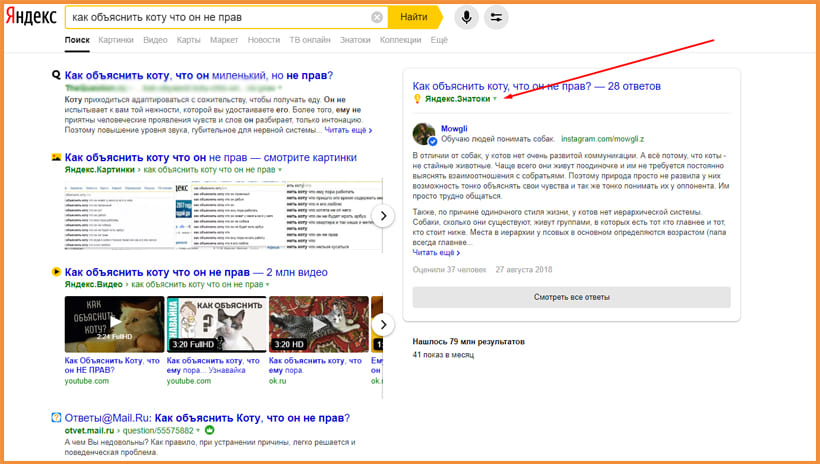Click the green badge icon next to question/55575882

pyautogui.click(x=209, y=431)
